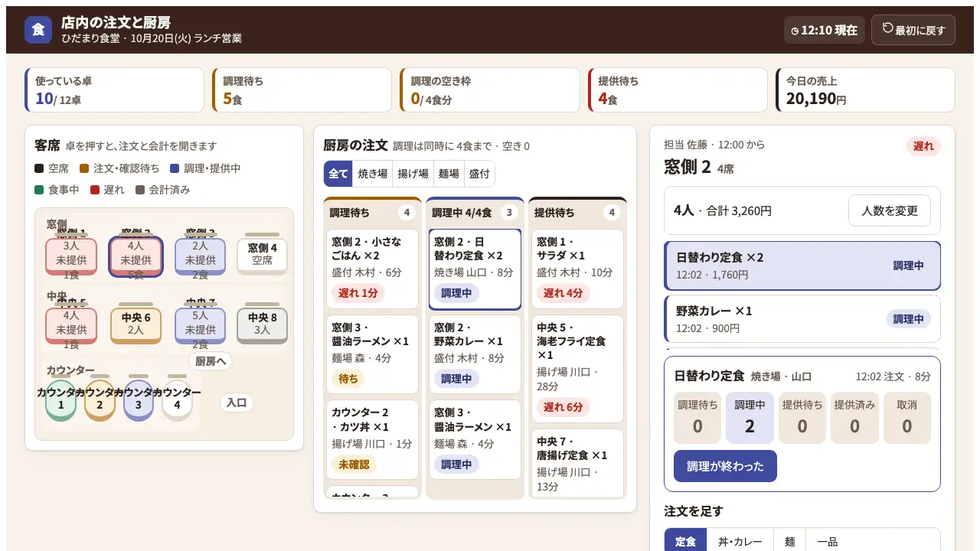Click the 提供待ち 0 counter in 日替わり定食 detail
This screenshot has width=980, height=551.
coord(802,418)
